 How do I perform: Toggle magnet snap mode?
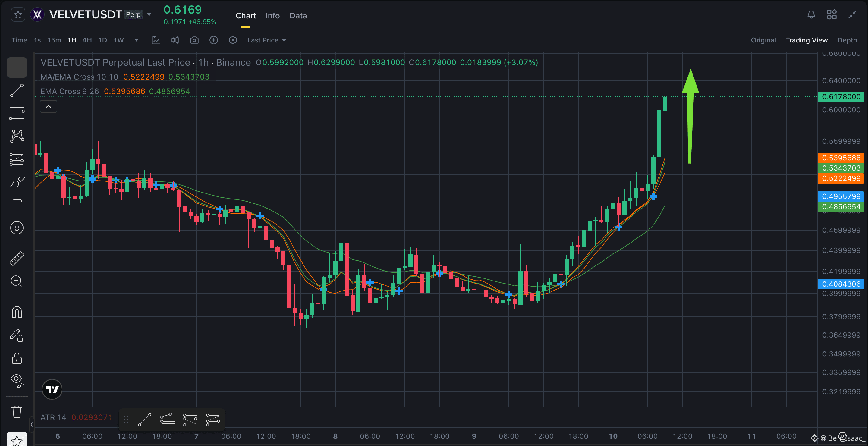17,312
